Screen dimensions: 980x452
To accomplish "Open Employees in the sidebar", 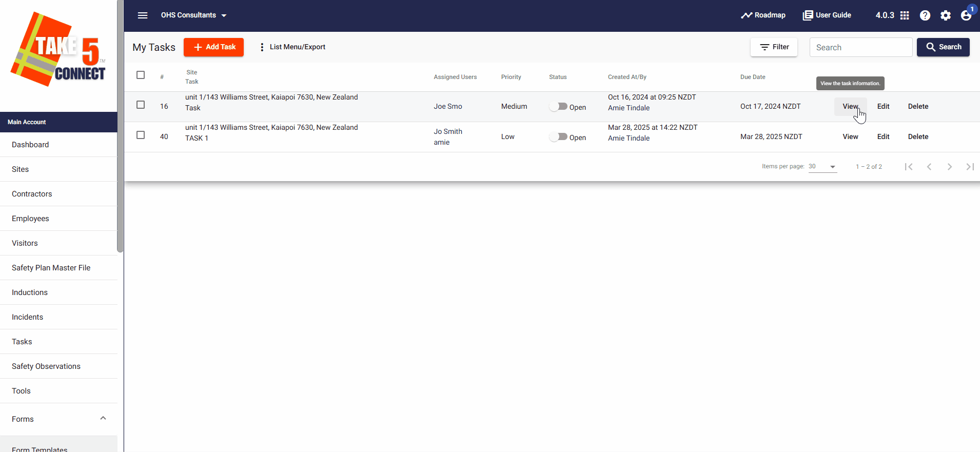I will click(58, 219).
